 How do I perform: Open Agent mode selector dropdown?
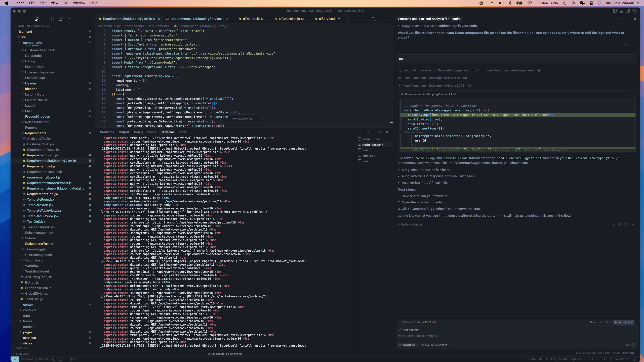409,345
